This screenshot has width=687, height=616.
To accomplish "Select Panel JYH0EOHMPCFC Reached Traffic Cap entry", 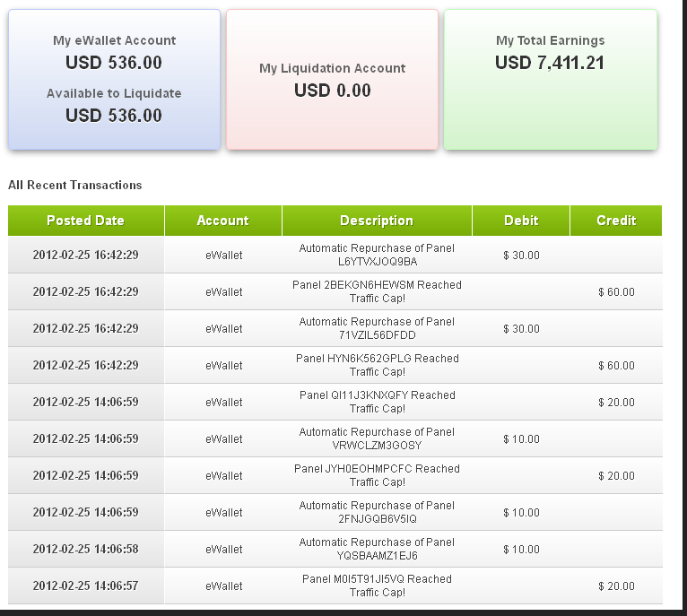I will pos(377,476).
